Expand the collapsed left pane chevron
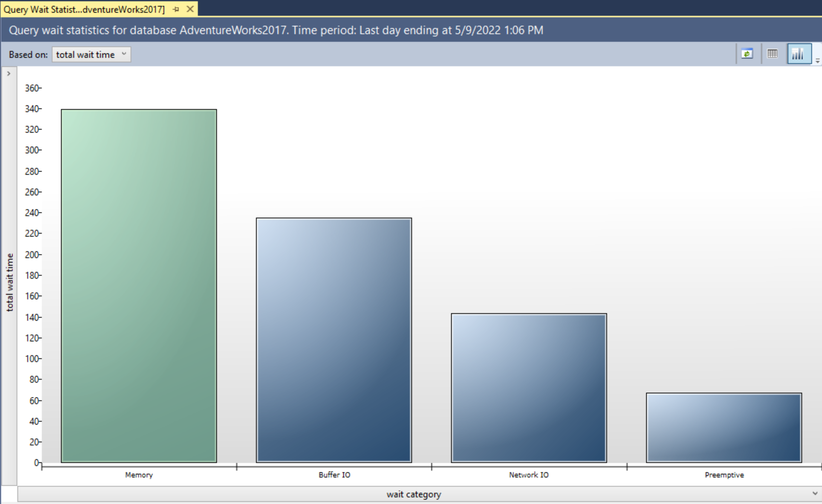This screenshot has height=504, width=822. (x=8, y=73)
